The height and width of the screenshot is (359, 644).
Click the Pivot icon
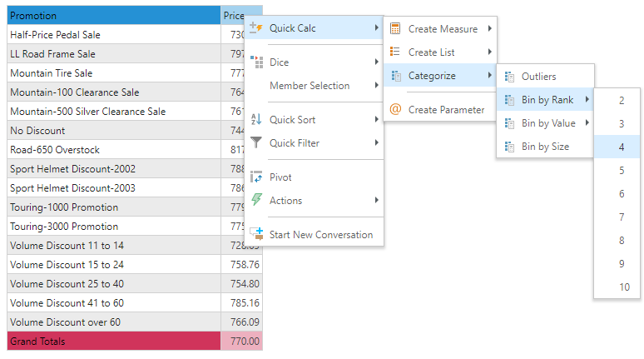256,177
